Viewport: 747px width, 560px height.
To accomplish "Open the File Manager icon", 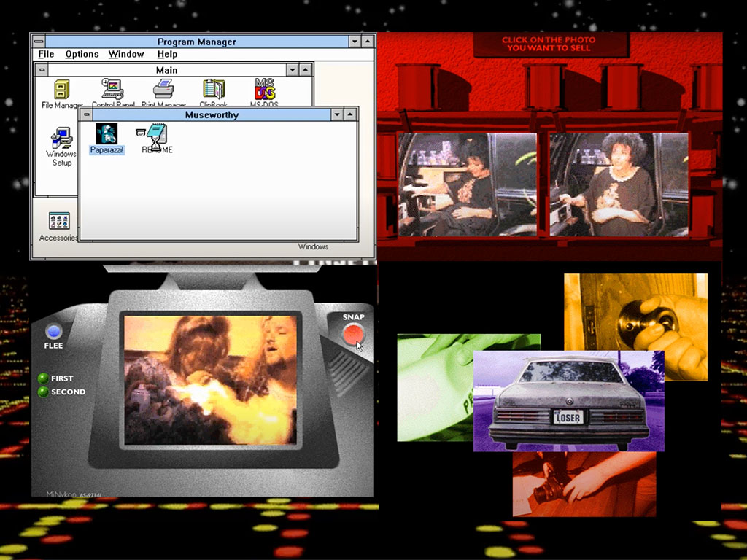I will pyautogui.click(x=61, y=90).
